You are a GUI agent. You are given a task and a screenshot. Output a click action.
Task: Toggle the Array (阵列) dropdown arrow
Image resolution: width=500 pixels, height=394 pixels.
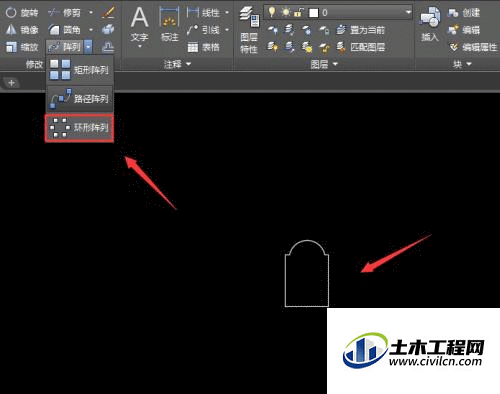coord(88,47)
